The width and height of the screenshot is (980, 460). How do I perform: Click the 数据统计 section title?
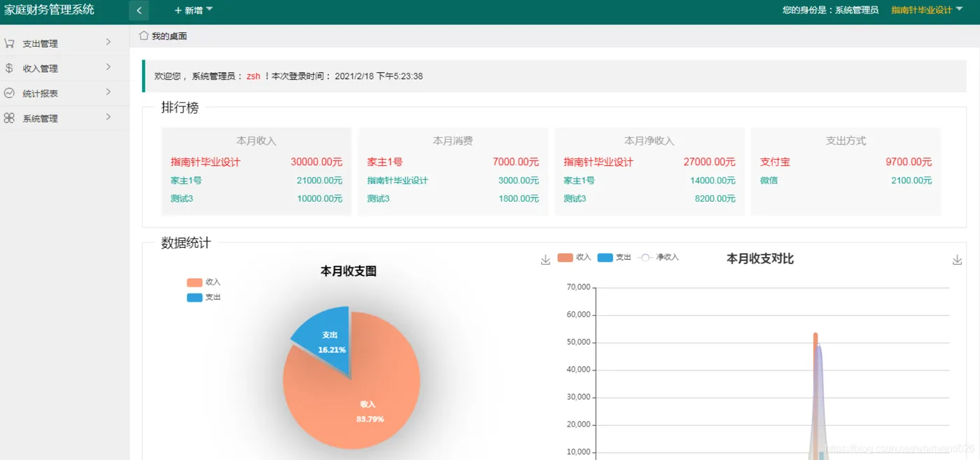[185, 243]
